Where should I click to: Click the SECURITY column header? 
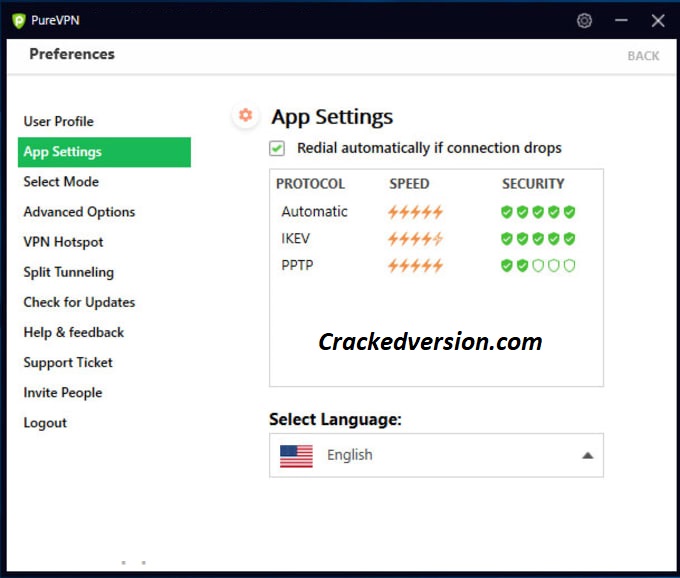(x=533, y=184)
